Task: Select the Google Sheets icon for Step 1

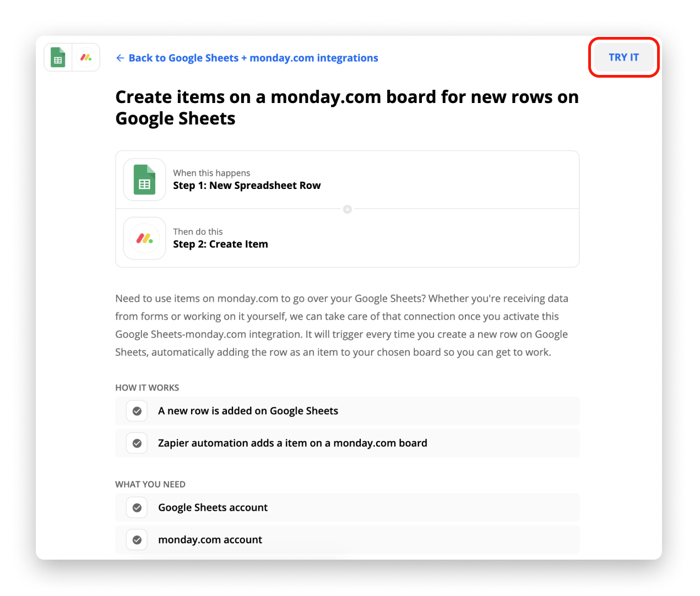Action: click(145, 180)
